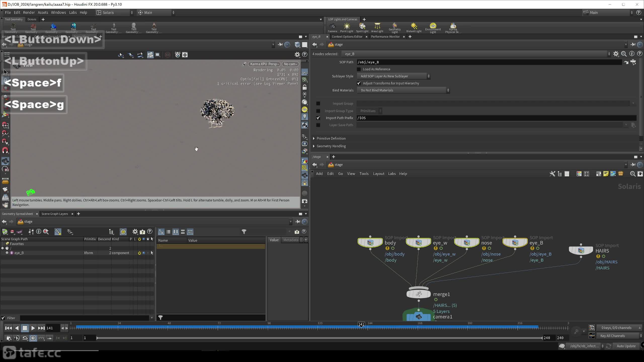This screenshot has width=644, height=362.
Task: Open parameter pane gear settings menu
Action: [616, 54]
